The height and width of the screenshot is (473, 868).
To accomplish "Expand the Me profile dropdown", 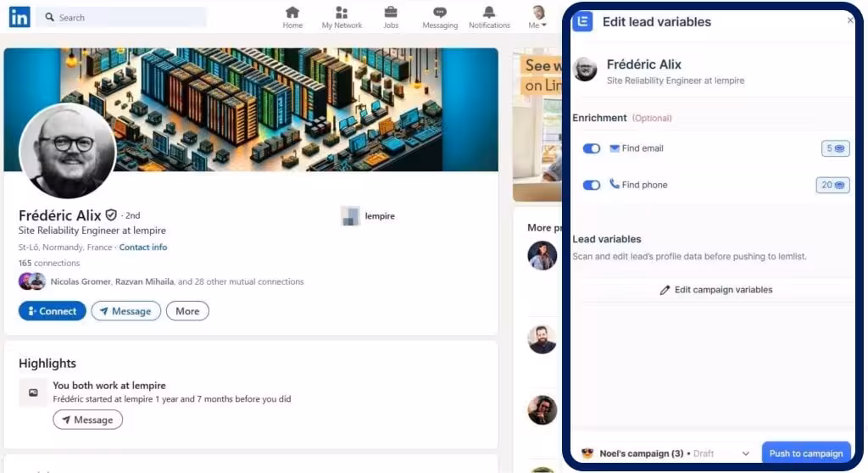I will [x=538, y=17].
